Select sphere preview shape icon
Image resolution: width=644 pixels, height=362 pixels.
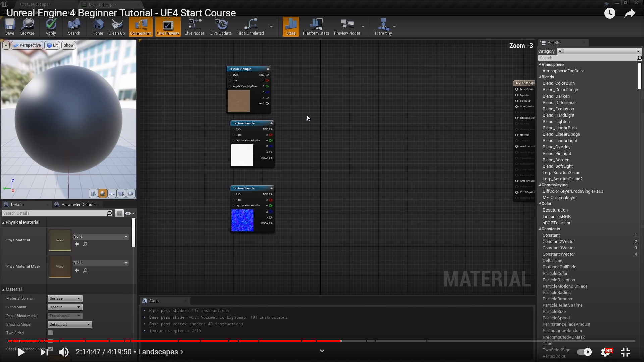(x=103, y=193)
